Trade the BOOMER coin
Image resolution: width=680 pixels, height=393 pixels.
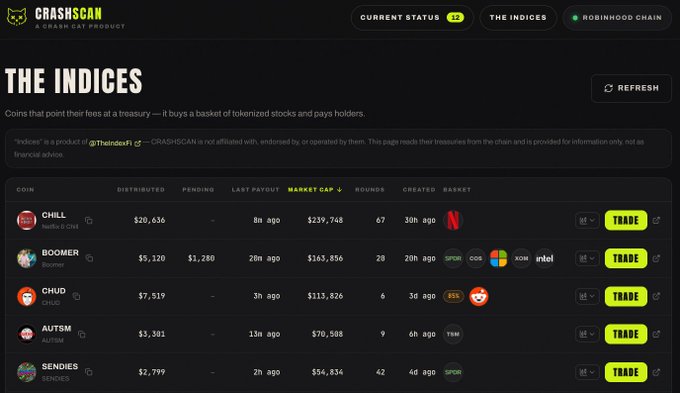pyautogui.click(x=626, y=258)
